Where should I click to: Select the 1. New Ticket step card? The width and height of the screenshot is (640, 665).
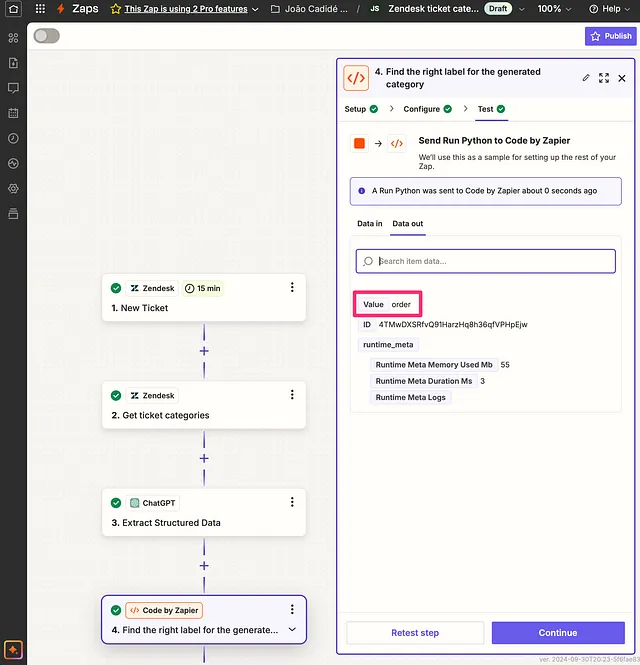coord(204,297)
